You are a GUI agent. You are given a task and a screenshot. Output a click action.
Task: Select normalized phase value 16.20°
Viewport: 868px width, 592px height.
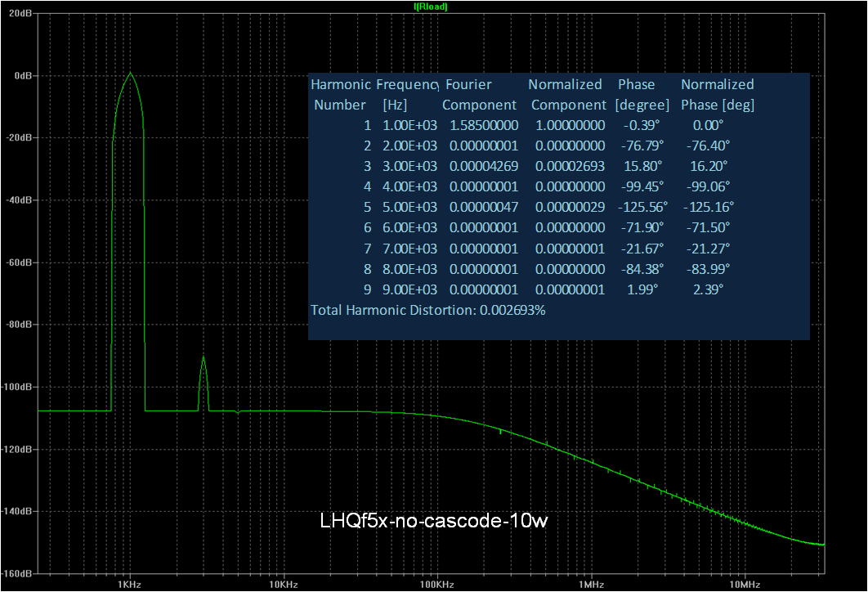tap(709, 167)
